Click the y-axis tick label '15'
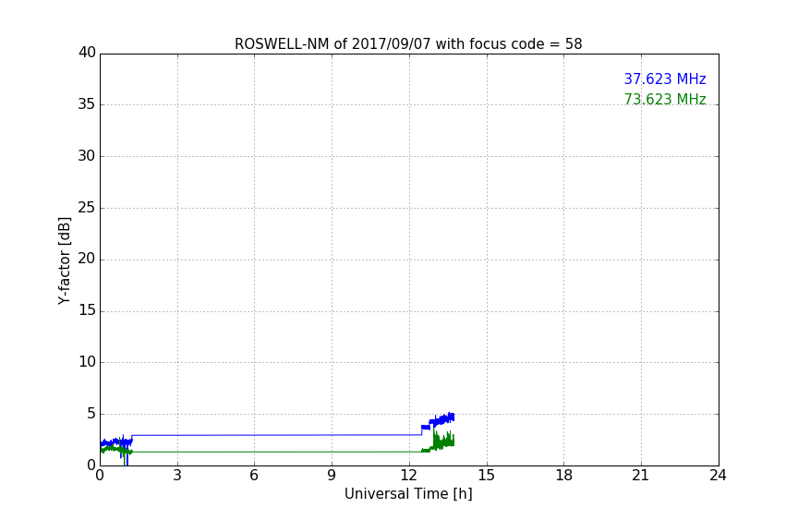Screen dimensions: 798x532 coord(87,310)
